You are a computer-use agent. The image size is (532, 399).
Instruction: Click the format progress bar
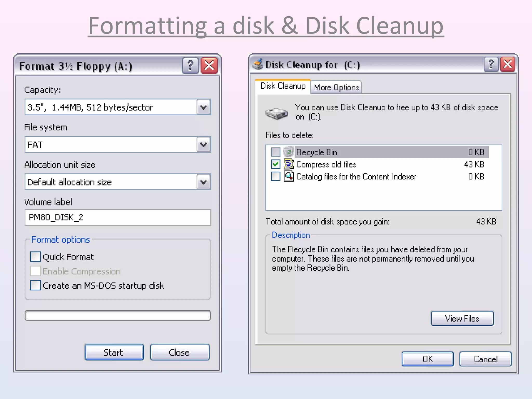(118, 316)
